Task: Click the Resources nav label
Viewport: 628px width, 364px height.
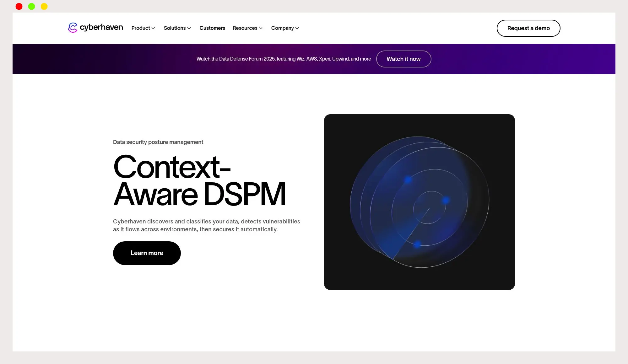Action: pyautogui.click(x=245, y=28)
